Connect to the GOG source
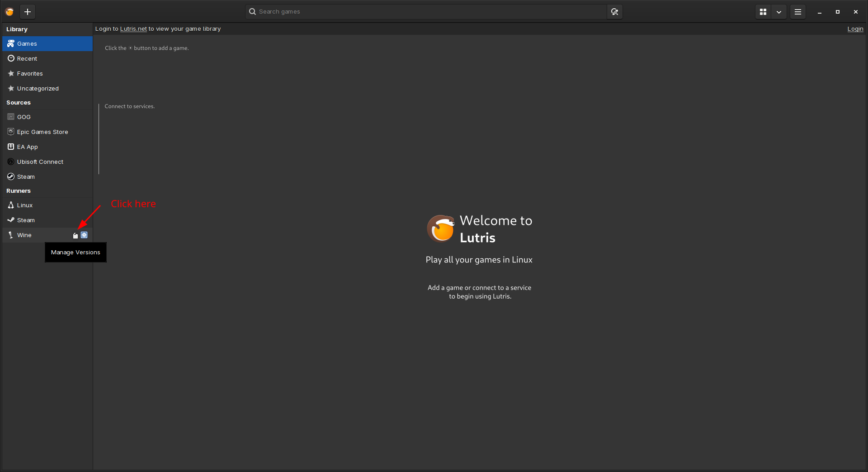The width and height of the screenshot is (868, 472). point(24,117)
